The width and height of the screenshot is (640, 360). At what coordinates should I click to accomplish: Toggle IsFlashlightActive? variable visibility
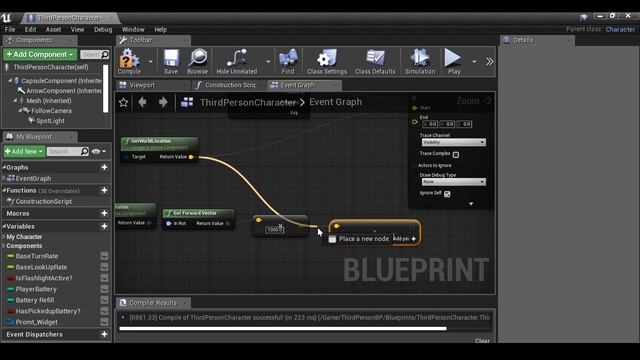click(x=104, y=278)
